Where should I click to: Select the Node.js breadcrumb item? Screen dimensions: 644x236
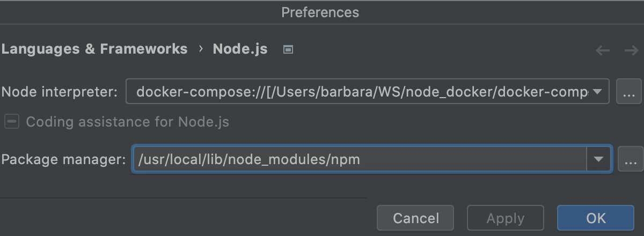tap(240, 49)
